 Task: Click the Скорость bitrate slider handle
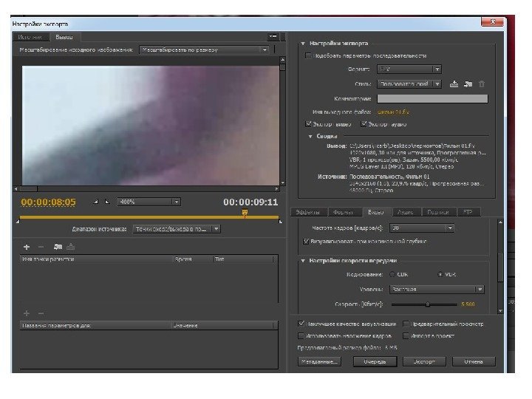(428, 304)
